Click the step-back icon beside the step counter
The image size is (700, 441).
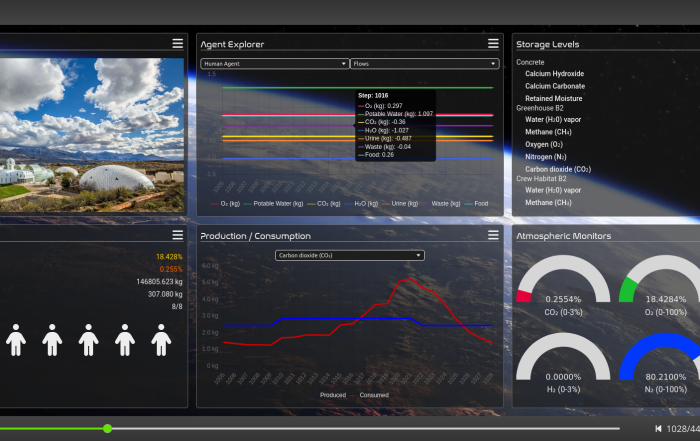pyautogui.click(x=657, y=429)
